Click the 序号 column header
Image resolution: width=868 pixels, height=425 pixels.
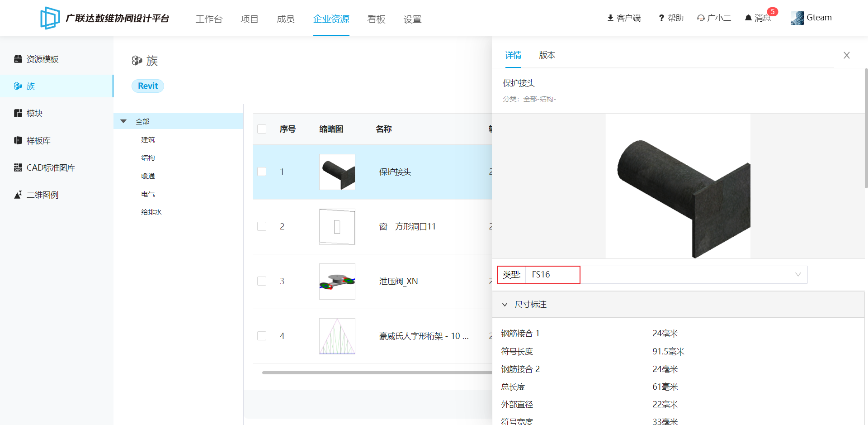288,129
